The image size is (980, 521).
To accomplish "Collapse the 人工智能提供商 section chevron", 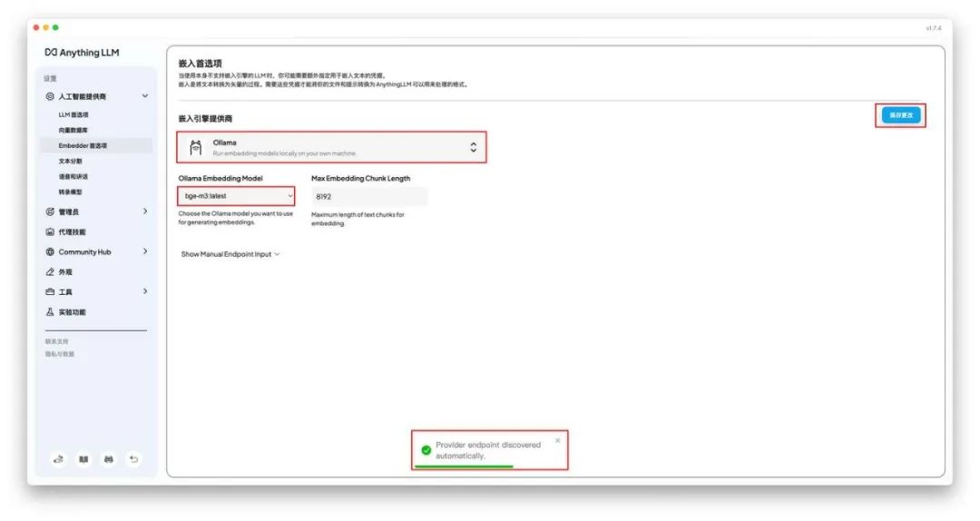I will tap(145, 96).
